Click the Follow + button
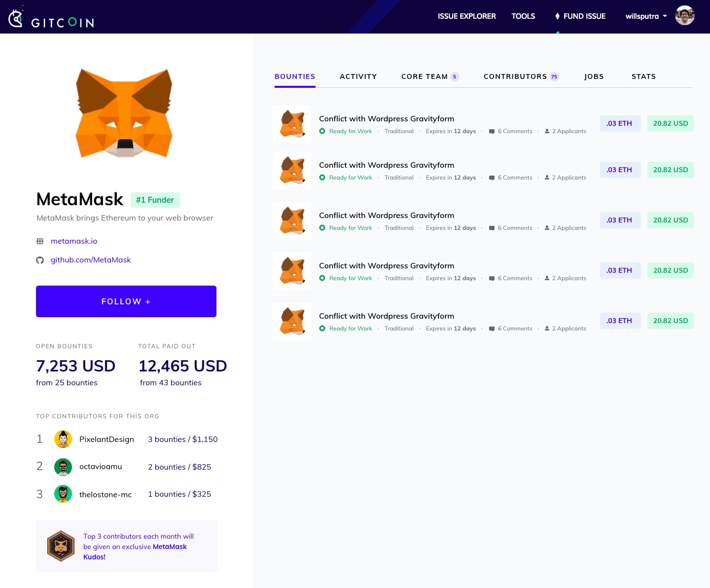This screenshot has height=588, width=710. click(x=126, y=301)
